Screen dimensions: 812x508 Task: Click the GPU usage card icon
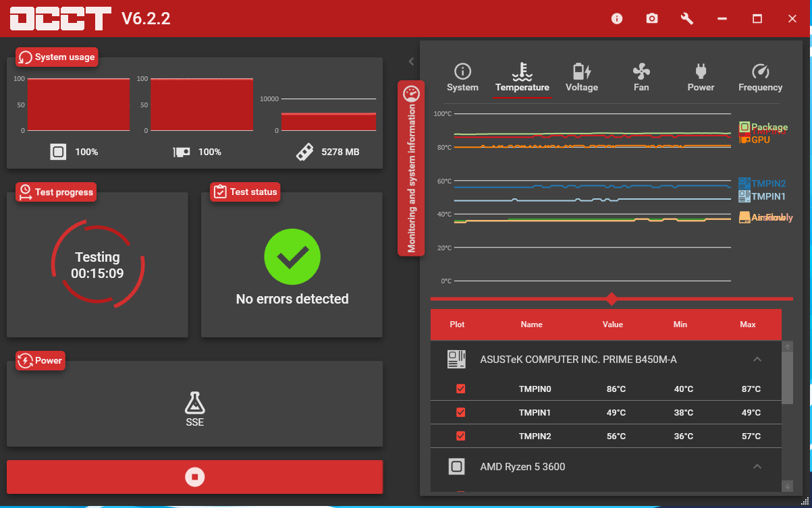click(x=181, y=152)
